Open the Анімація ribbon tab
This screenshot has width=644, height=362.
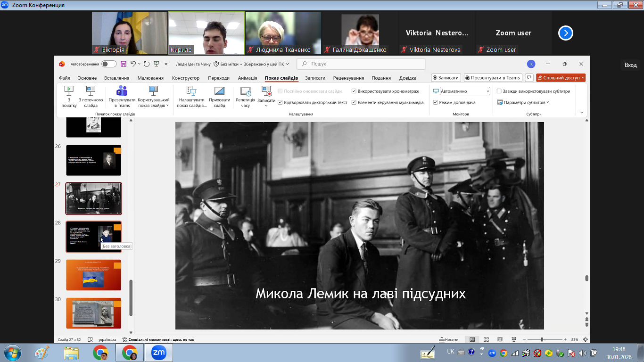[248, 78]
